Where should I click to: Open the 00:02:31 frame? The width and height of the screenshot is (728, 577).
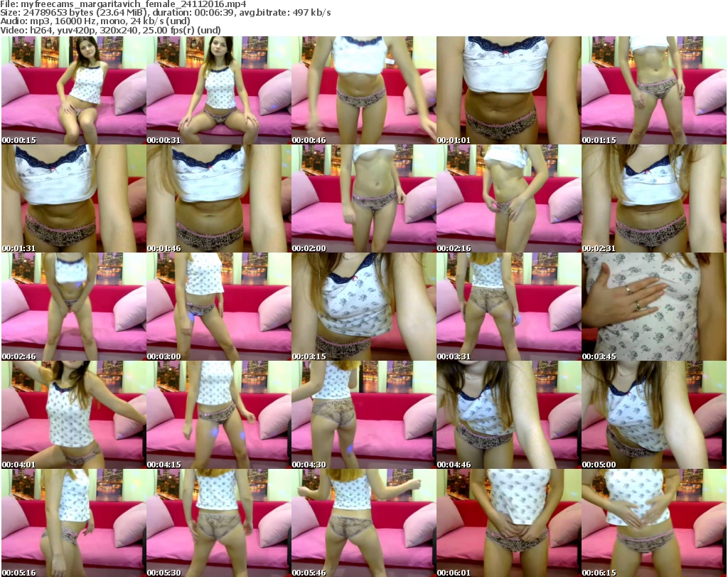click(654, 198)
